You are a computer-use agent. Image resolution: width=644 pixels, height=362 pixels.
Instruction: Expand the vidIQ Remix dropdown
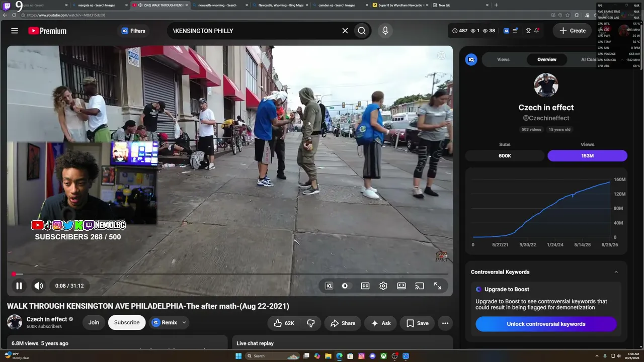184,323
